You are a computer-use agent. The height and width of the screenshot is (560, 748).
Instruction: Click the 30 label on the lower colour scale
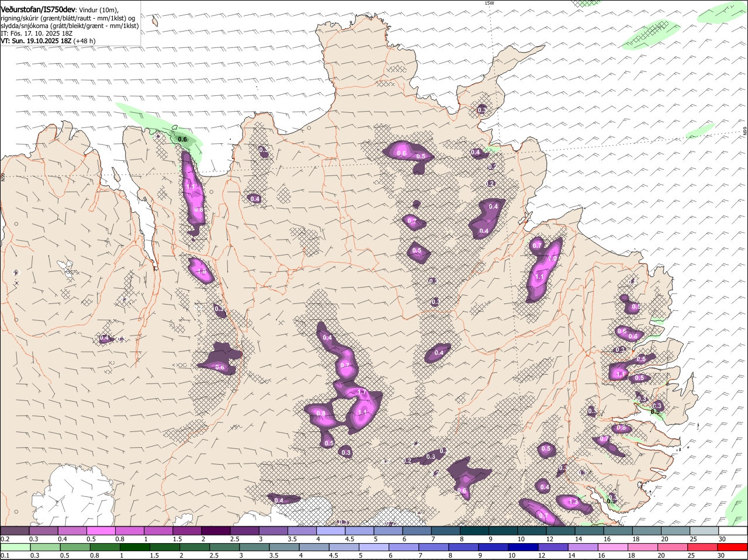click(x=721, y=555)
